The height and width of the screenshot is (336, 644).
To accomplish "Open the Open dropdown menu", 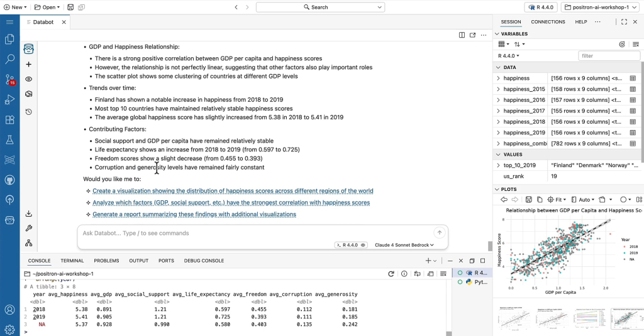I will click(x=47, y=7).
